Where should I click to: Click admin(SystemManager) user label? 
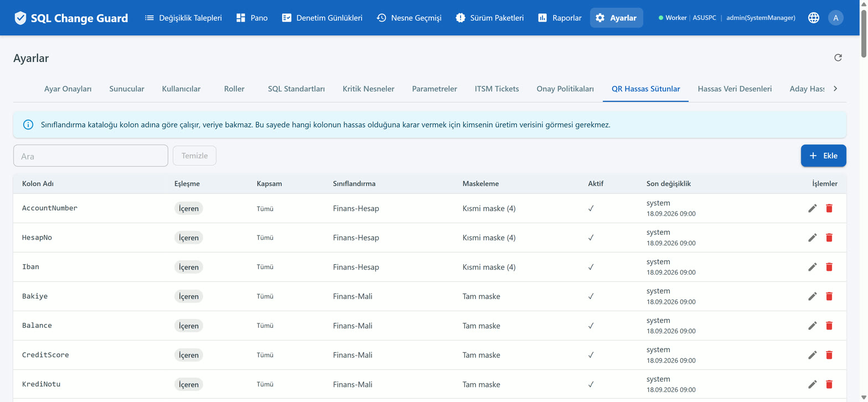coord(761,18)
